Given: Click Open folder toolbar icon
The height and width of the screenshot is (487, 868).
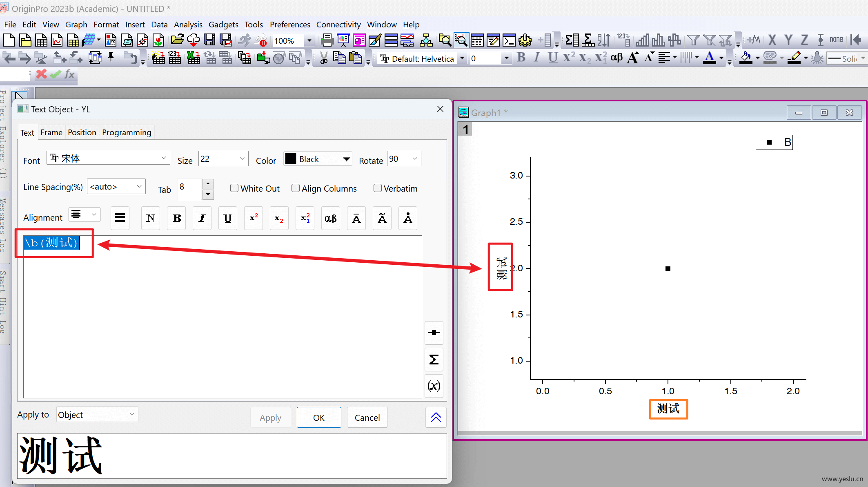Looking at the screenshot, I should (x=177, y=40).
